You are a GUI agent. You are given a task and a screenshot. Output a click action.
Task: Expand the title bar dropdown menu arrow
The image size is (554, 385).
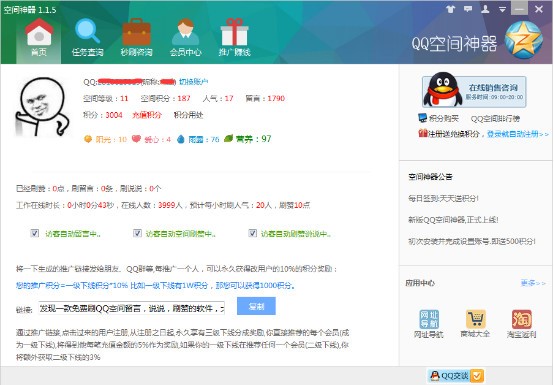pos(502,10)
